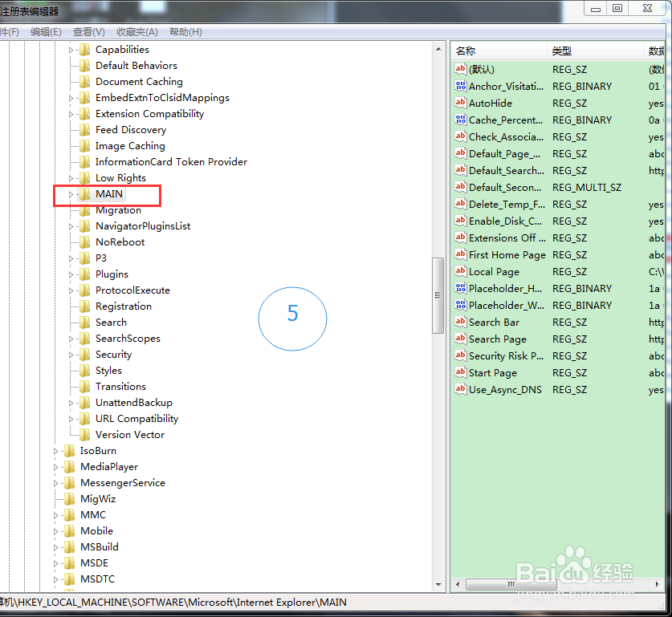Image resolution: width=672 pixels, height=617 pixels.
Task: Click the 名称 column header
Action: point(499,51)
